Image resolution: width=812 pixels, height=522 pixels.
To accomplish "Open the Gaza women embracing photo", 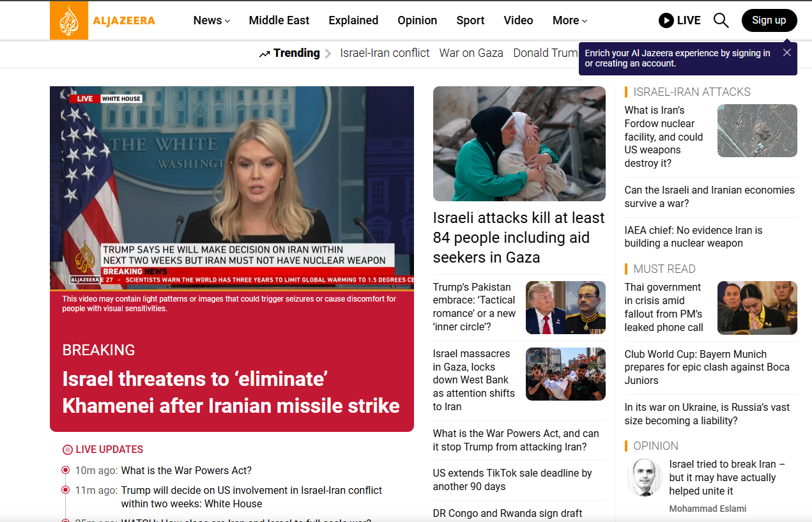I will pos(519,144).
